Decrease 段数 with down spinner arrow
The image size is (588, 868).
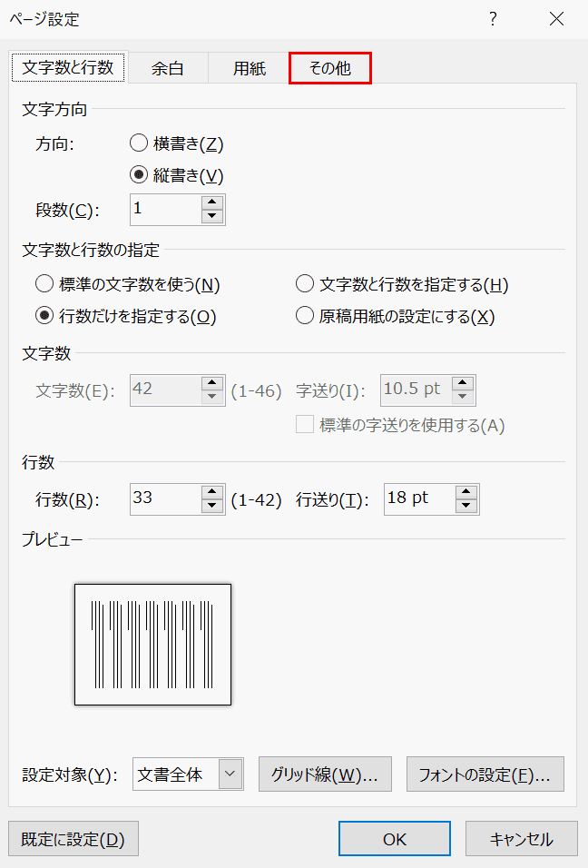pyautogui.click(x=212, y=216)
